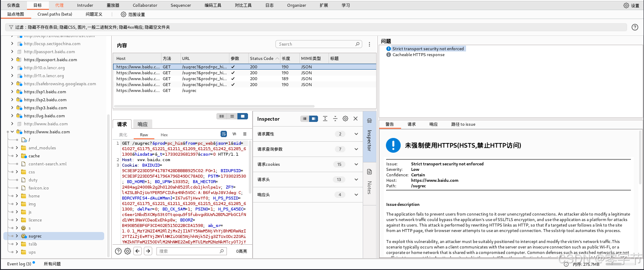Go to next search match arrow
This screenshot has height=270, width=644.
click(x=148, y=251)
